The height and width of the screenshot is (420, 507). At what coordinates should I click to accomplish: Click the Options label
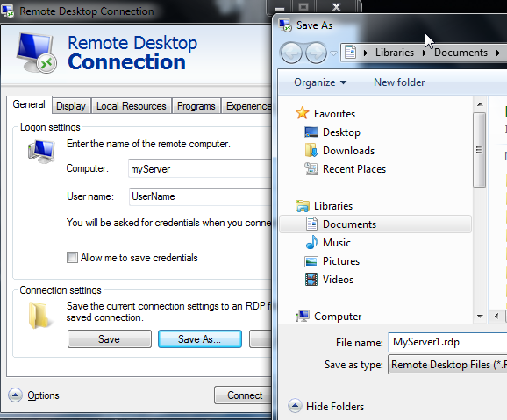tap(43, 395)
